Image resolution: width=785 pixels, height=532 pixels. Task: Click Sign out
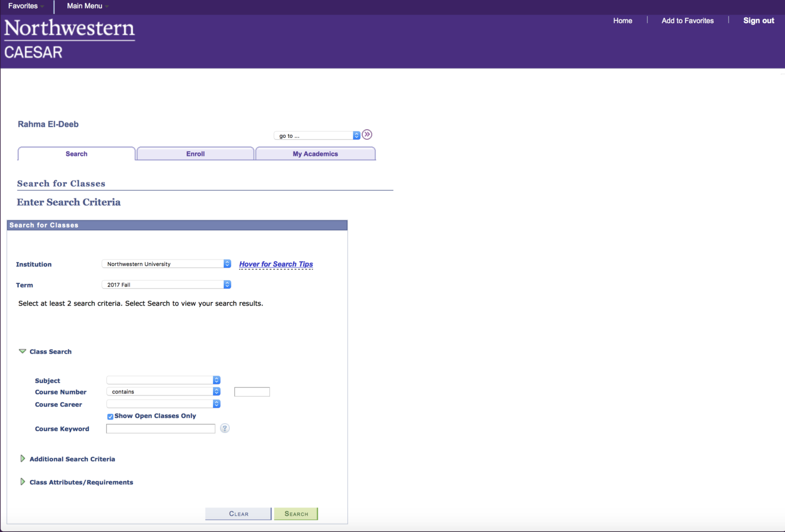[x=759, y=20]
